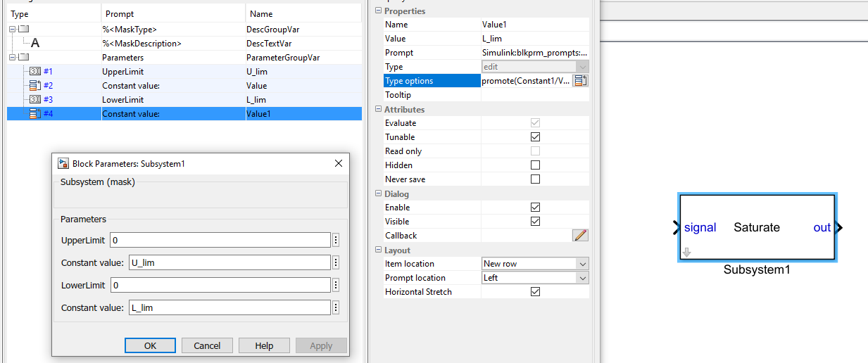Click the Callback pencil edit icon
Viewport: 868px width, 363px height.
click(580, 236)
